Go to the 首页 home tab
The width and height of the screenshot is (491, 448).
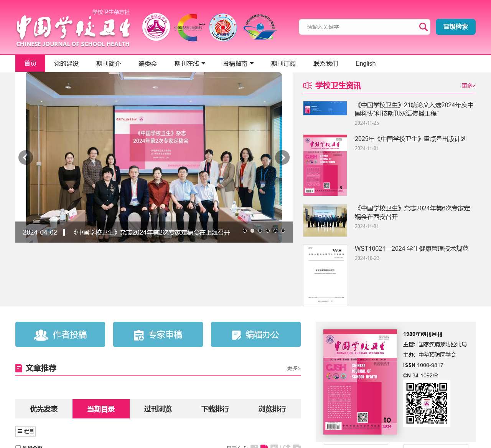(30, 63)
